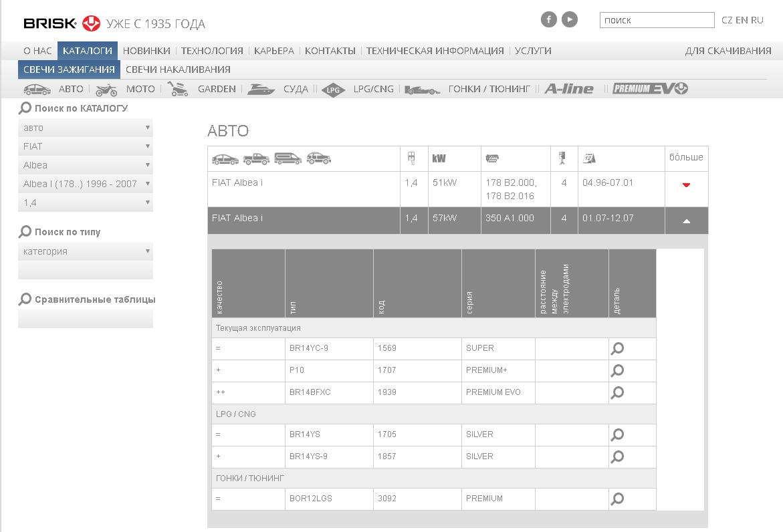The image size is (783, 532).
Task: Select the LPG diamond icon
Action: coord(333,90)
